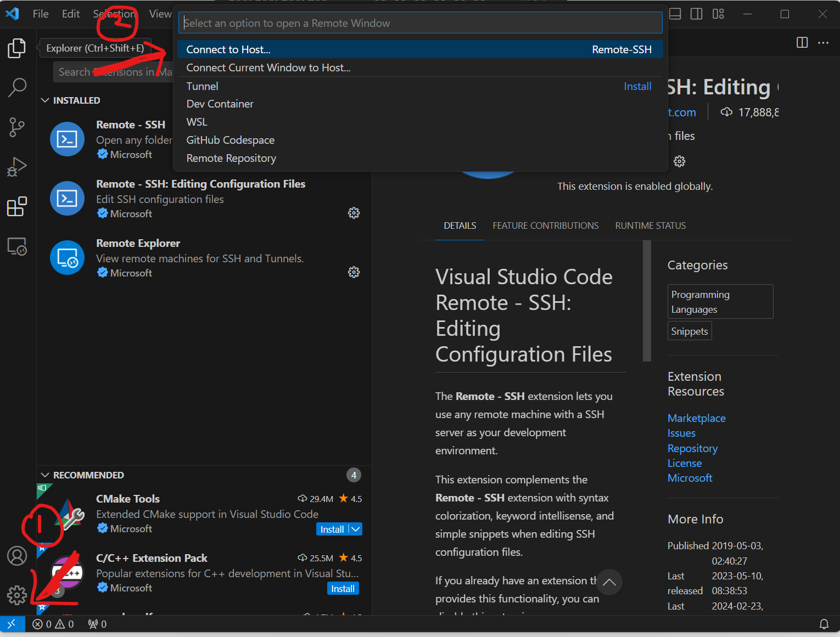Screen dimensions: 840x637
Task: Collapse the RECOMMENDED section
Action: coord(45,475)
